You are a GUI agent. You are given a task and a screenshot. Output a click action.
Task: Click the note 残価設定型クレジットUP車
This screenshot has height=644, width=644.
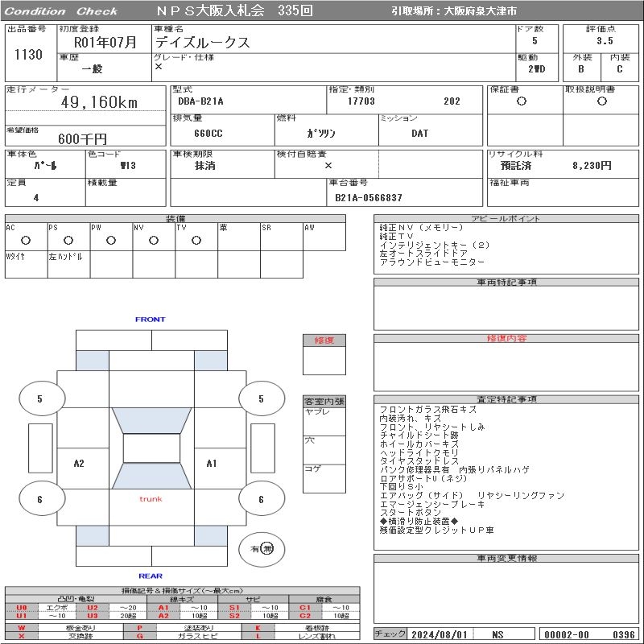click(x=436, y=530)
